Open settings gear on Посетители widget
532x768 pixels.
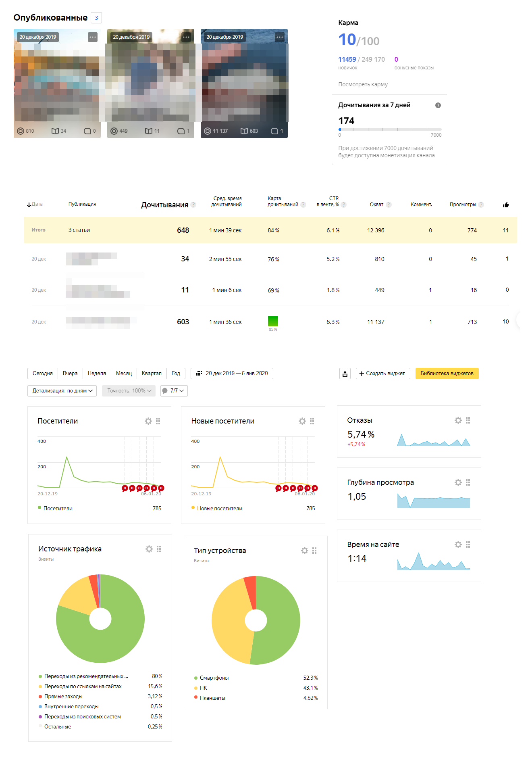pos(148,421)
